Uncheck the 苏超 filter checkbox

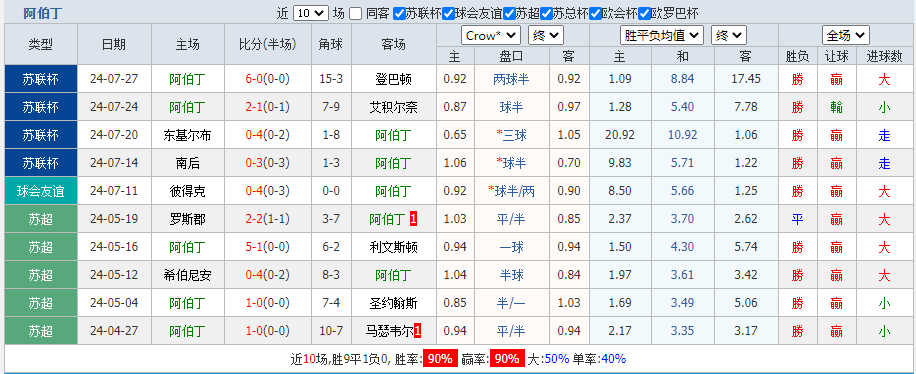click(x=509, y=13)
